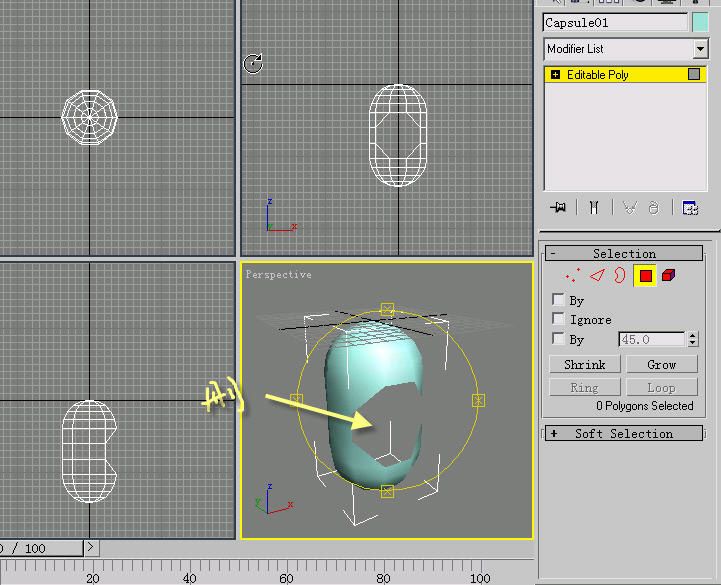Click frame 100 on the timeline

pyautogui.click(x=480, y=578)
